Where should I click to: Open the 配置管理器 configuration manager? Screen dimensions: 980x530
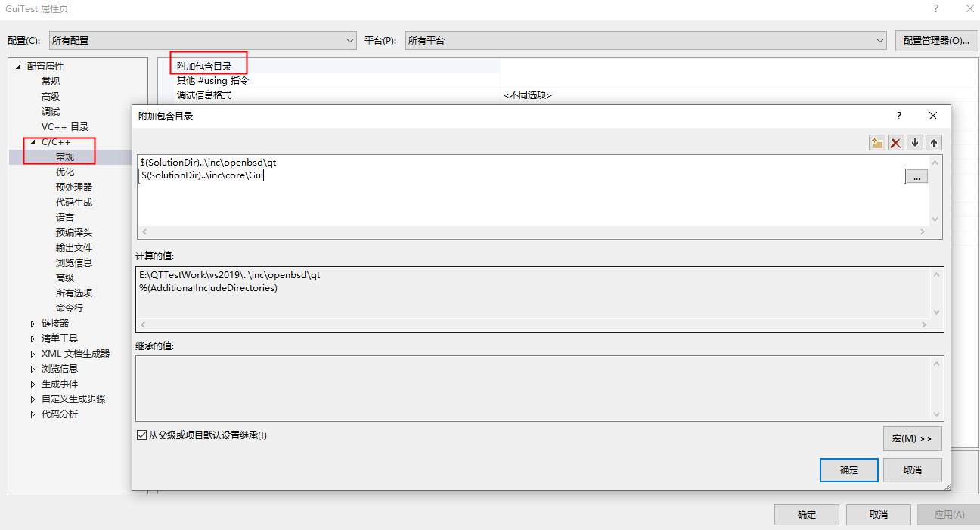tap(936, 41)
